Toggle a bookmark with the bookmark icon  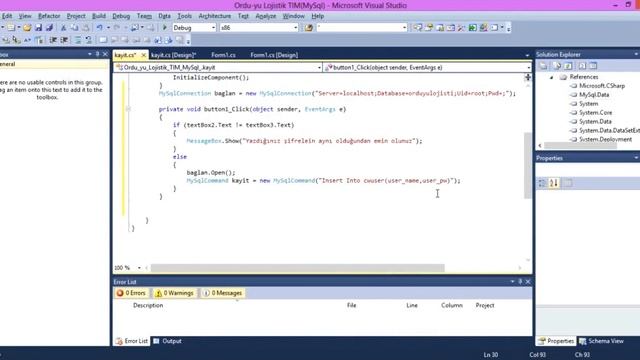(x=102, y=40)
